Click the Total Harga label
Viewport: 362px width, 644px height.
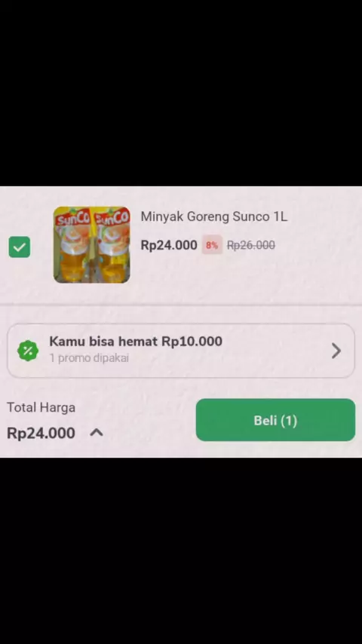click(x=41, y=408)
